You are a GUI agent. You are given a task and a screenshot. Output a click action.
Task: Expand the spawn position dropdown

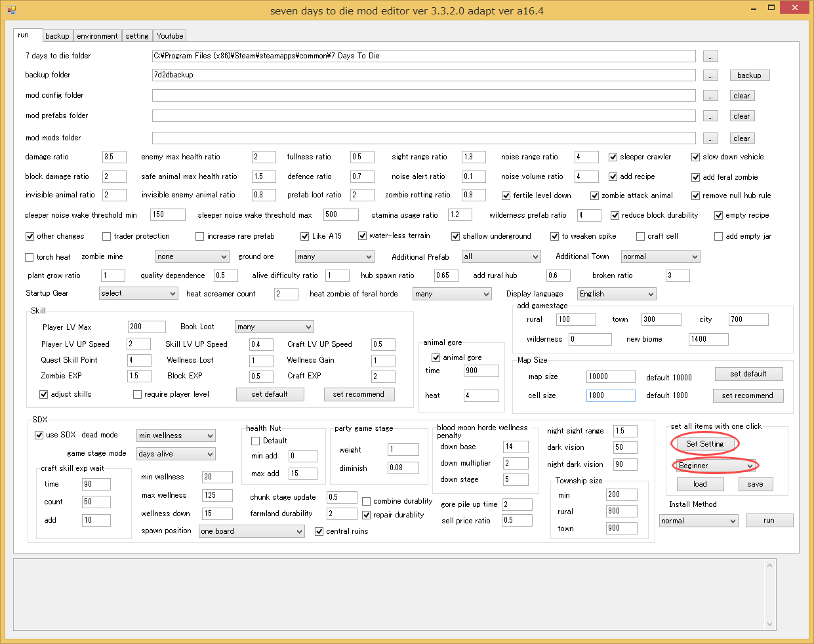point(252,532)
